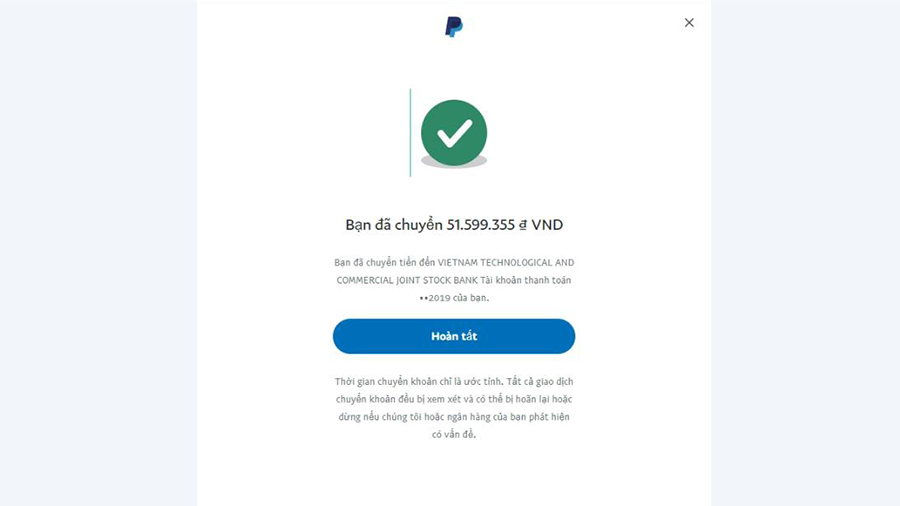Click the VND currency label
The image size is (900, 506).
pos(547,224)
